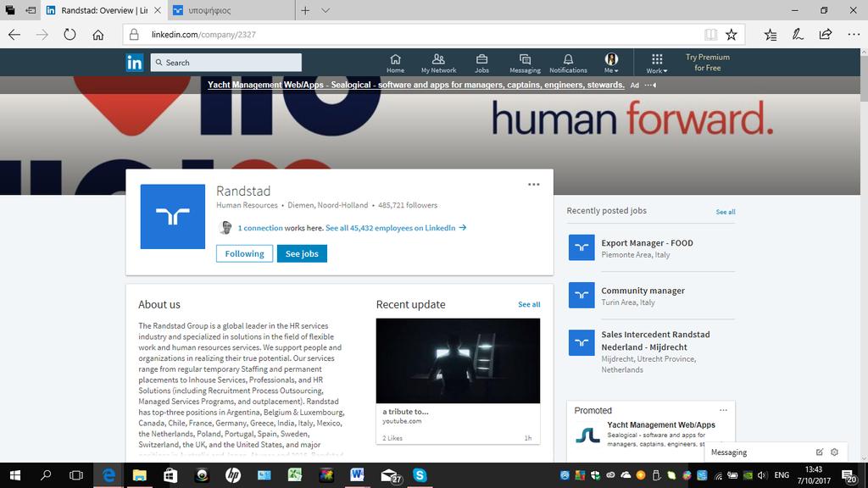Open Community manager job listing
The height and width of the screenshot is (488, 868).
click(x=643, y=291)
